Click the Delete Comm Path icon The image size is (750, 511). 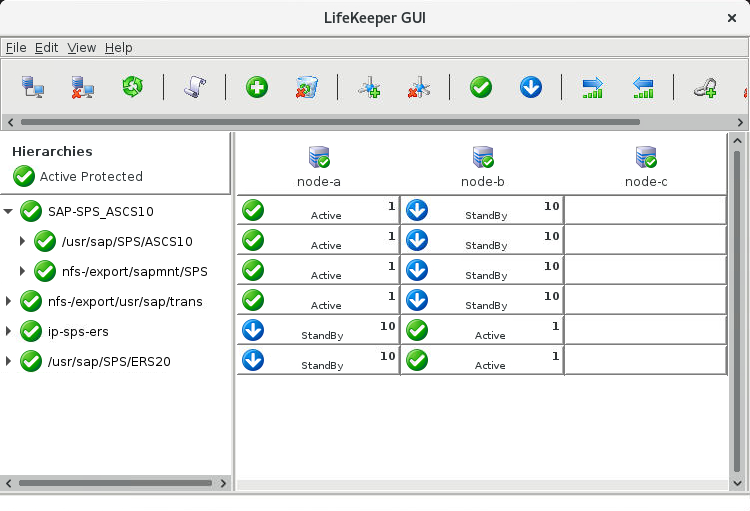pos(419,87)
